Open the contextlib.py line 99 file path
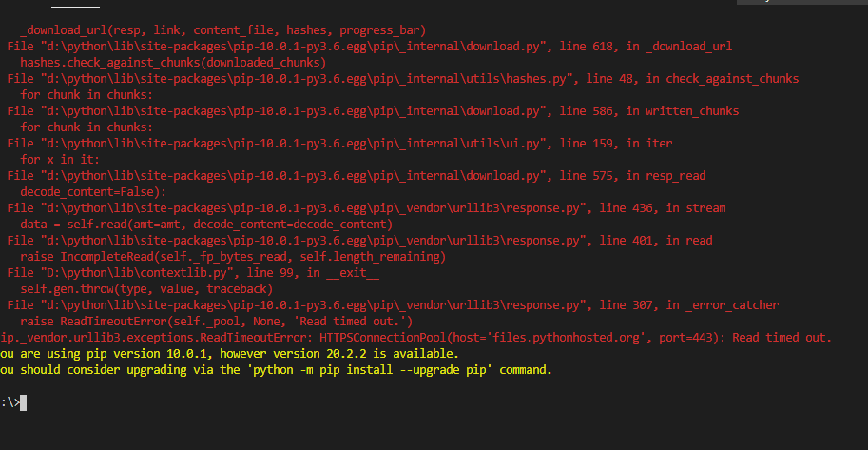The height and width of the screenshot is (450, 868). click(x=137, y=273)
